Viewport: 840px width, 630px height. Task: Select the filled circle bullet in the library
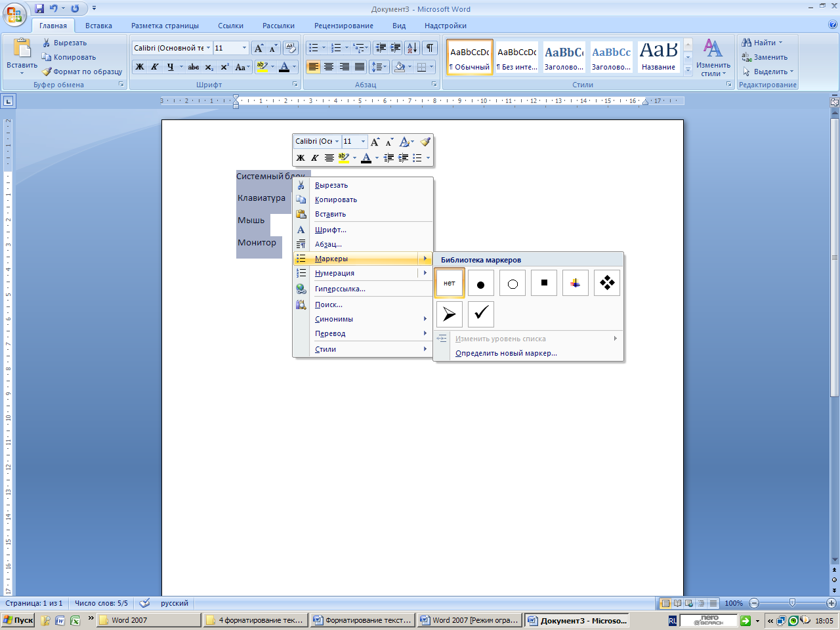point(481,283)
